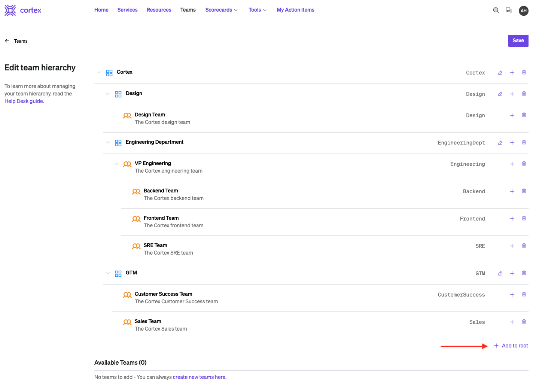Screen dimensions: 542x392
Task: Edit the GTM department row
Action: (x=500, y=273)
